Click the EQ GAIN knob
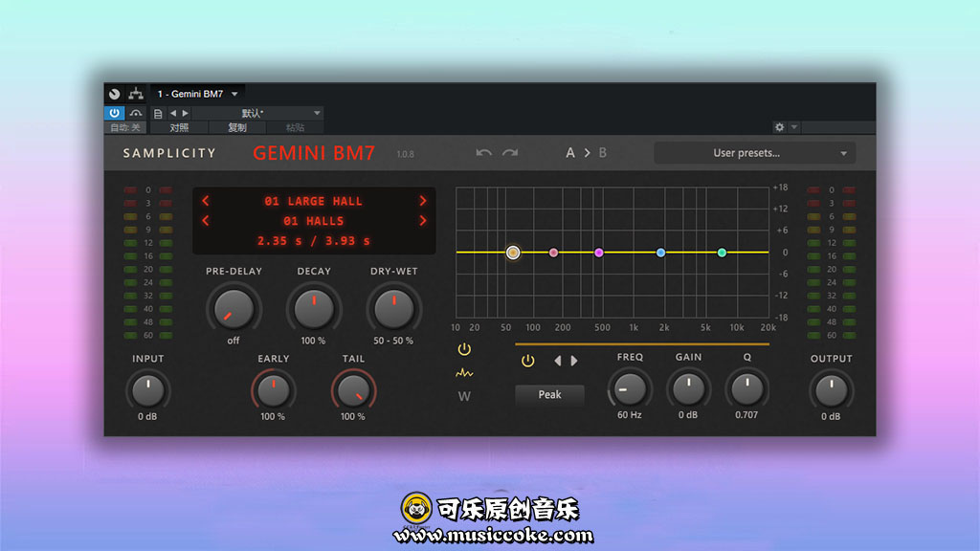Image resolution: width=980 pixels, height=551 pixels. (x=688, y=389)
